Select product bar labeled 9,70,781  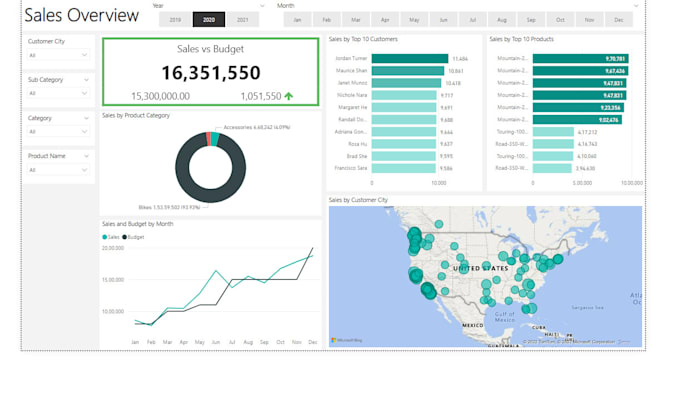581,59
